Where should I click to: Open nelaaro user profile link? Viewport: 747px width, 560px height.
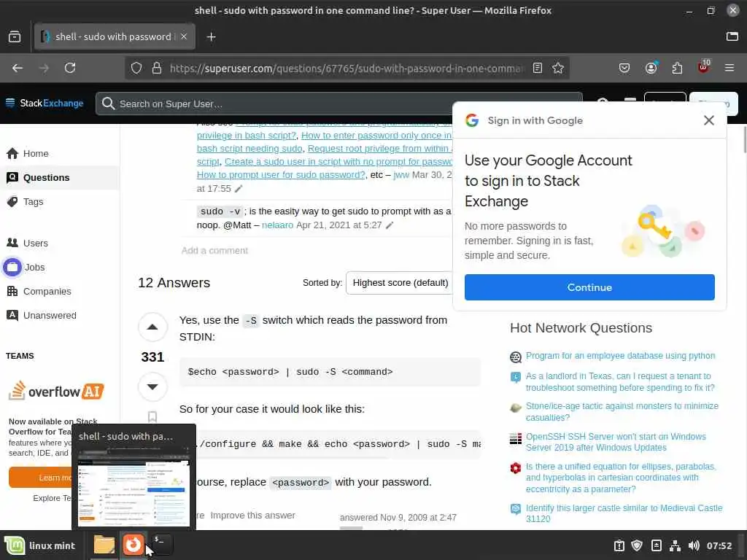[277, 225]
